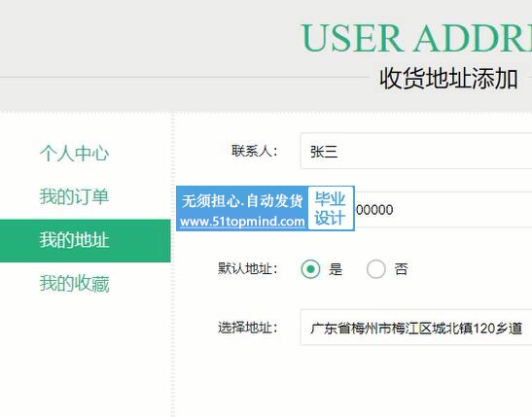
Task: Select the 否 radio button for 默认地址
Action: 376,269
